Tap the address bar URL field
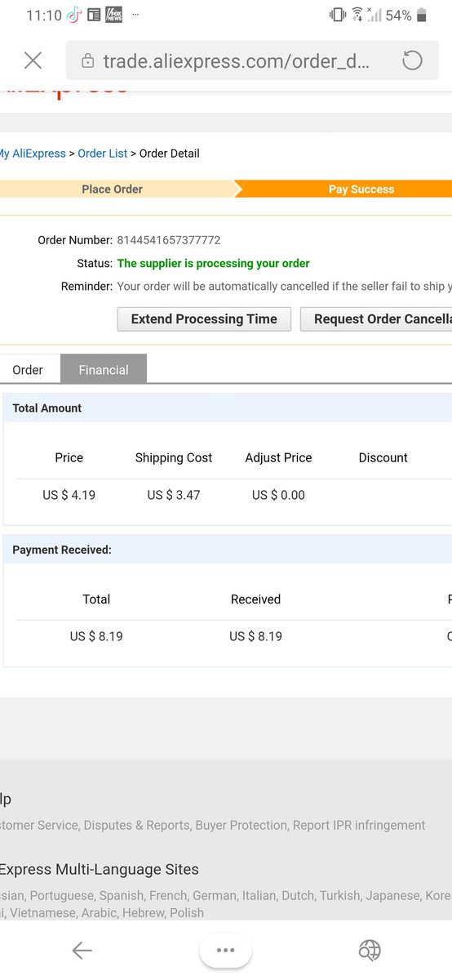 252,60
